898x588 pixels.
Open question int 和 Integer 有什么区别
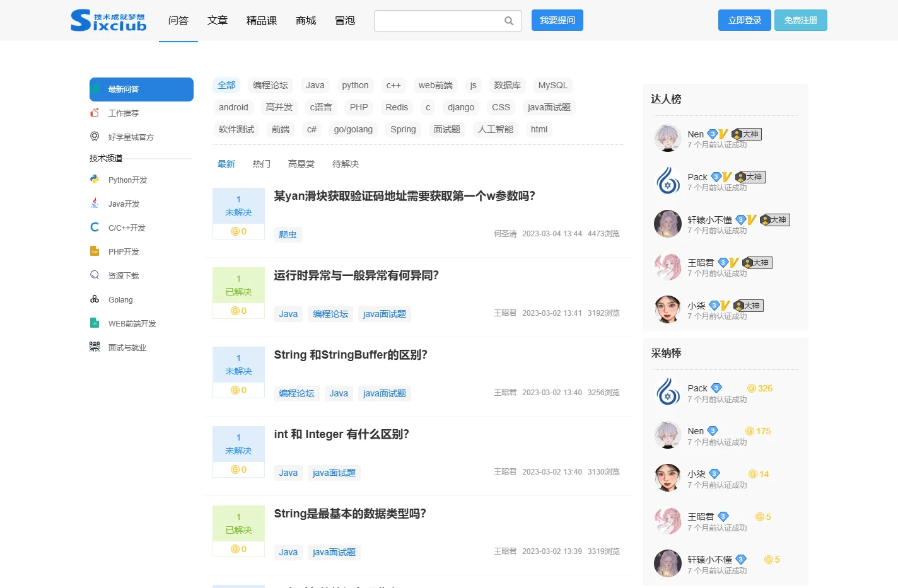point(342,434)
